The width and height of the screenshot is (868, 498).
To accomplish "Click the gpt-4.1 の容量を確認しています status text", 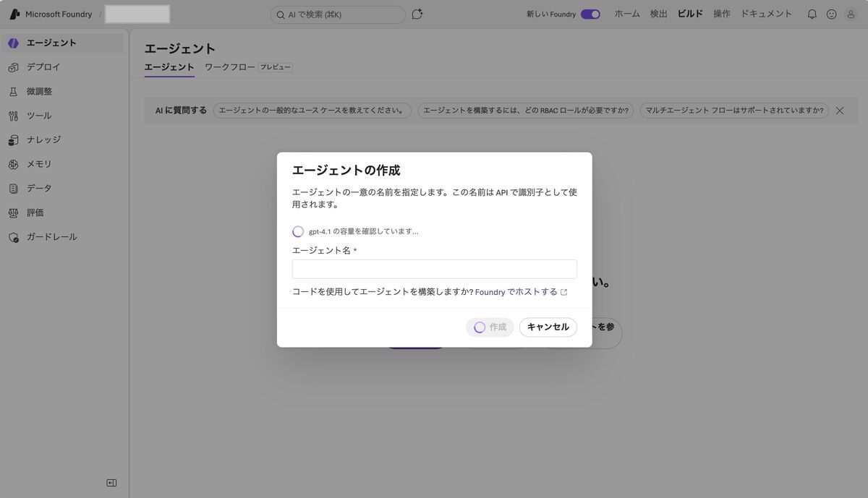I will pos(364,231).
